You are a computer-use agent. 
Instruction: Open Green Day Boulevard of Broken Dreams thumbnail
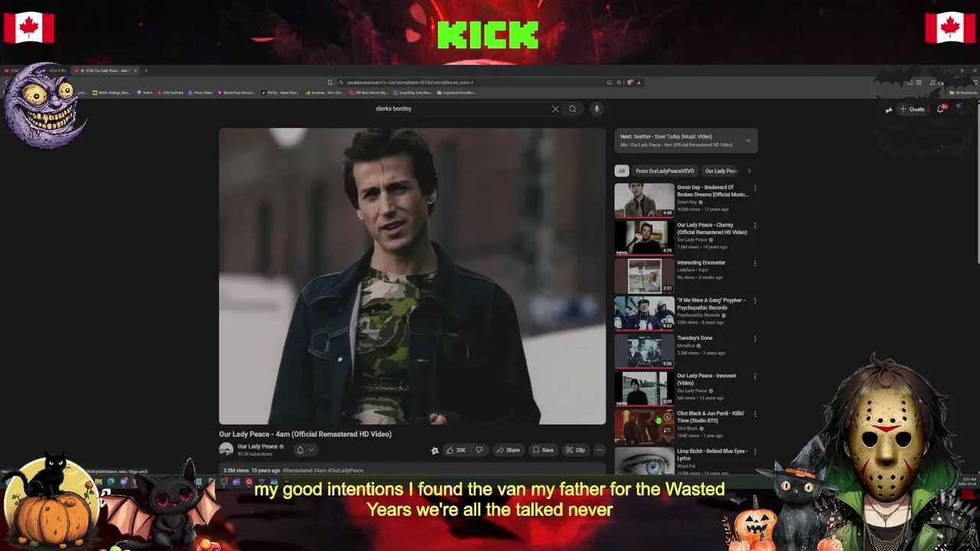(644, 199)
